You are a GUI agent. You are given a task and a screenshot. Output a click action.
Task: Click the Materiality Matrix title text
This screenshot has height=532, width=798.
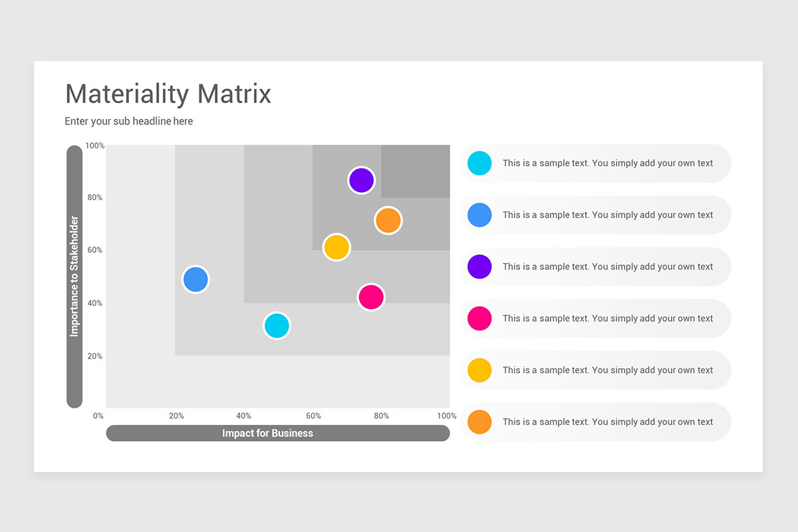(168, 94)
